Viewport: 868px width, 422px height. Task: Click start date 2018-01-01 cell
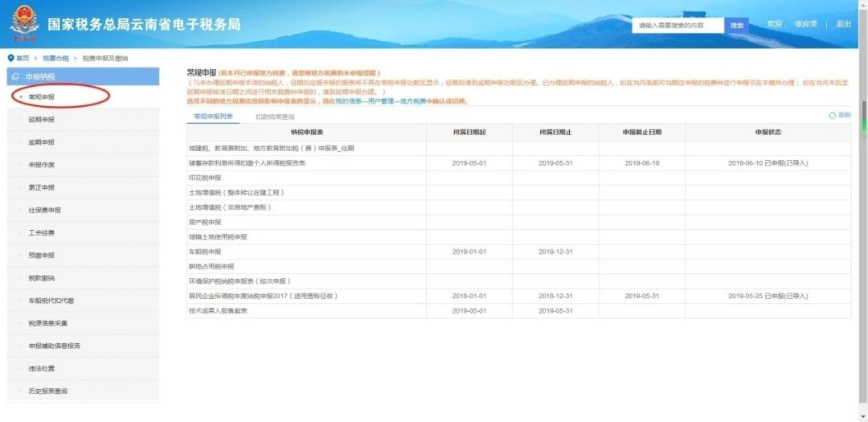pyautogui.click(x=469, y=297)
